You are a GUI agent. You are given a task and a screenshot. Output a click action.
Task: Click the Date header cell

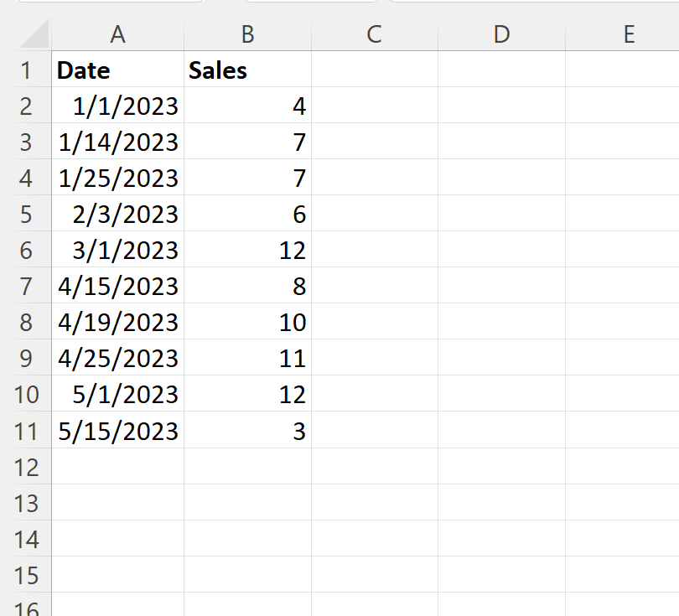click(x=118, y=70)
